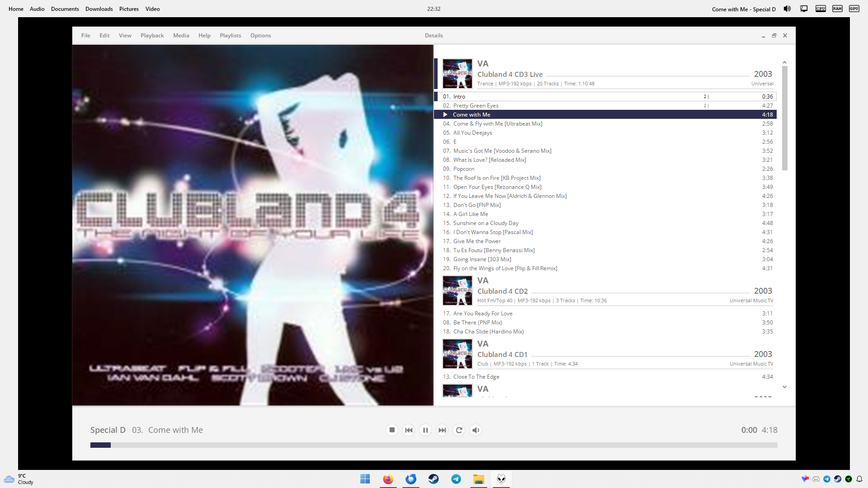Screen dimensions: 868x488
Task: Open the RAM monitor icon
Action: (837, 9)
